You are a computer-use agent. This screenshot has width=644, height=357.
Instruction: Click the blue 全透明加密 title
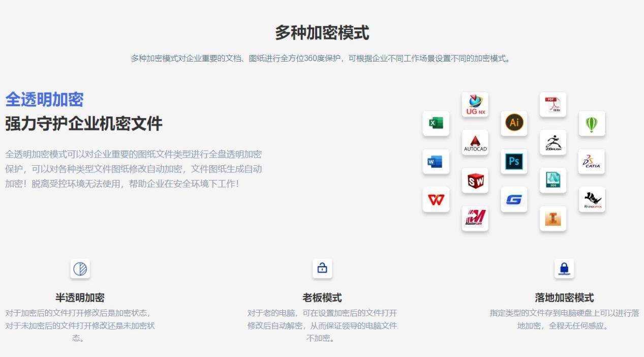pyautogui.click(x=44, y=100)
